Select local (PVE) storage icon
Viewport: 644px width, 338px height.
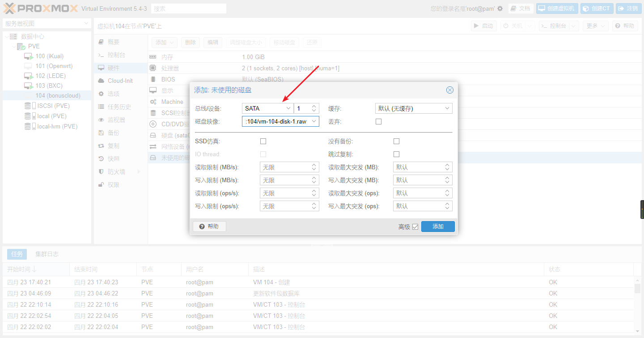(x=30, y=116)
